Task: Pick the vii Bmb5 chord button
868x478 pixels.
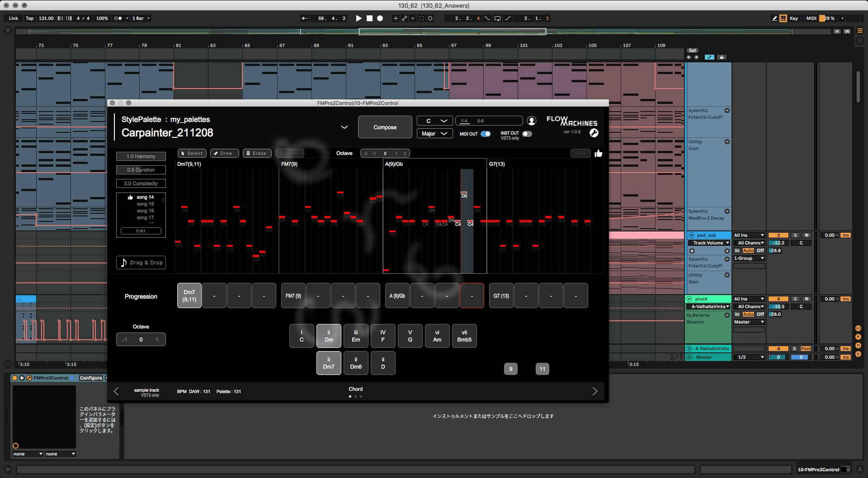Action: click(x=464, y=336)
